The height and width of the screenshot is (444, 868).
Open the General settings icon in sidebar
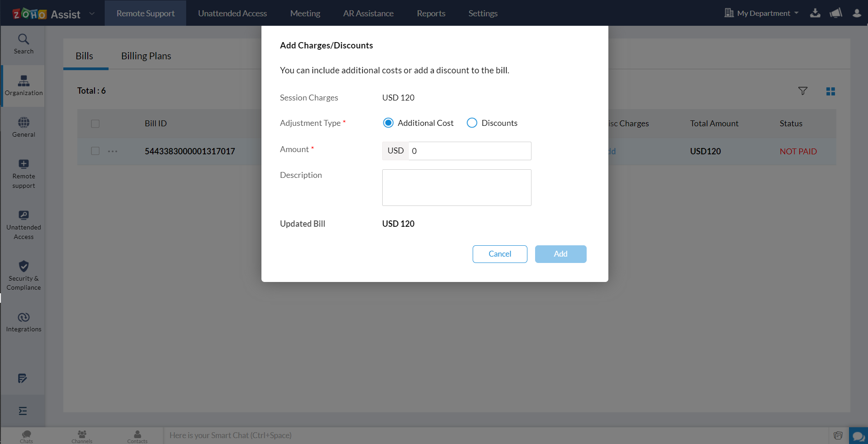tap(23, 127)
